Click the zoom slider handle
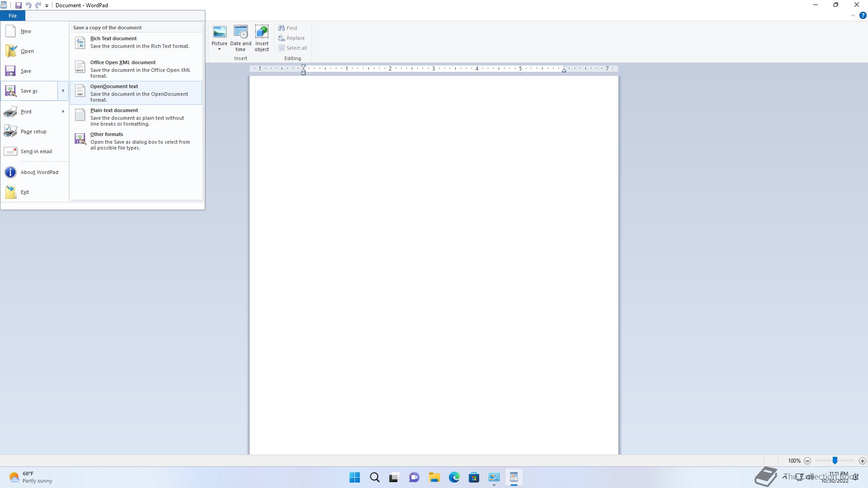 (835, 460)
